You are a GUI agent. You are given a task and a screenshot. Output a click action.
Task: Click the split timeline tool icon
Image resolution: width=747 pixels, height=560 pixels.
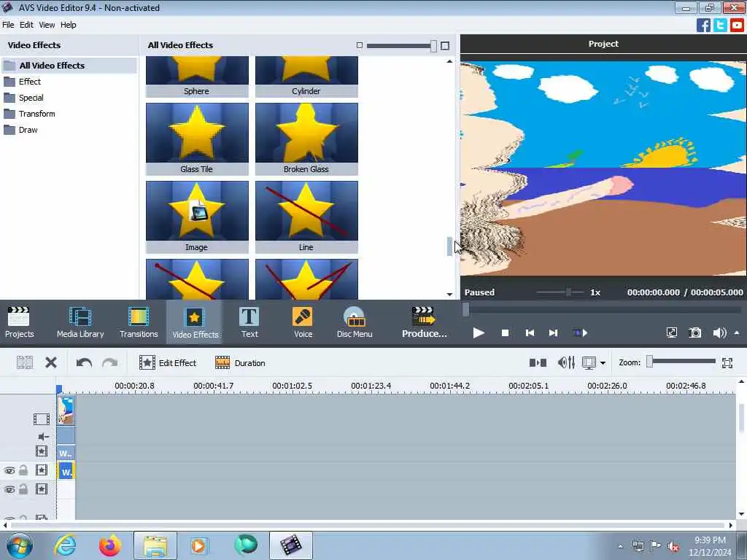[x=24, y=363]
